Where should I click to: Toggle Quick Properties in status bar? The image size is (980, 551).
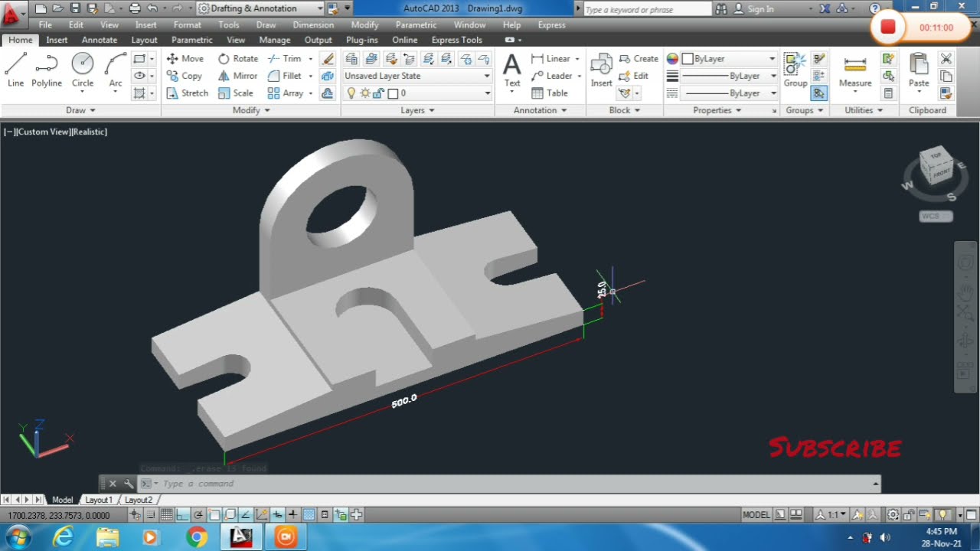[x=325, y=515]
